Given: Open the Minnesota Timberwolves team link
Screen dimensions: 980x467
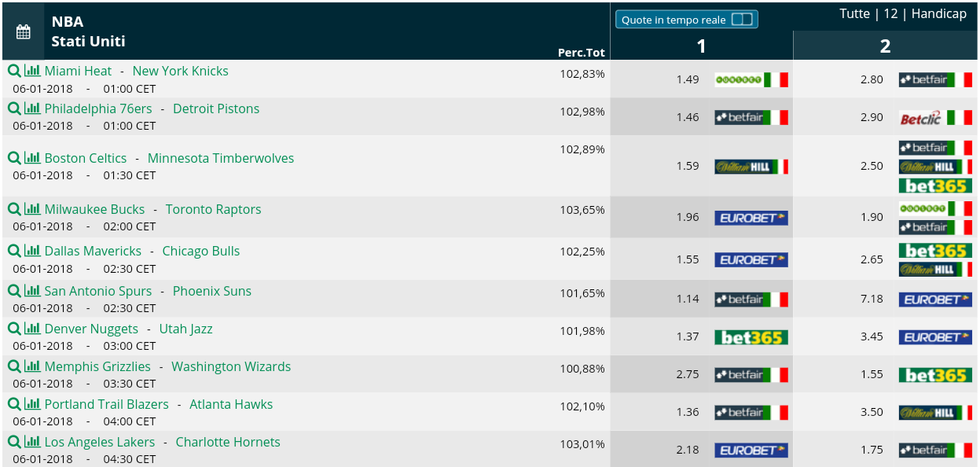Looking at the screenshot, I should pyautogui.click(x=221, y=158).
